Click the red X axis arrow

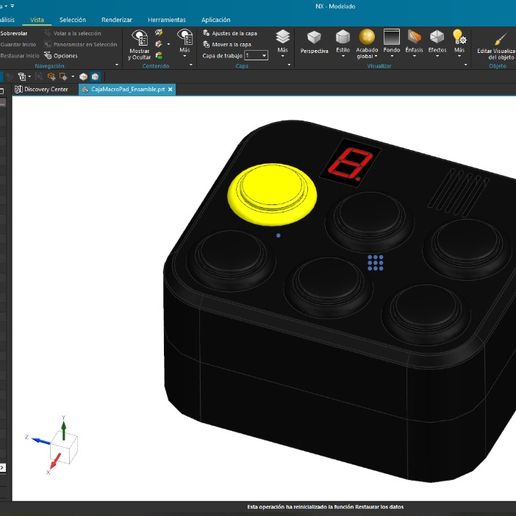[x=55, y=462]
